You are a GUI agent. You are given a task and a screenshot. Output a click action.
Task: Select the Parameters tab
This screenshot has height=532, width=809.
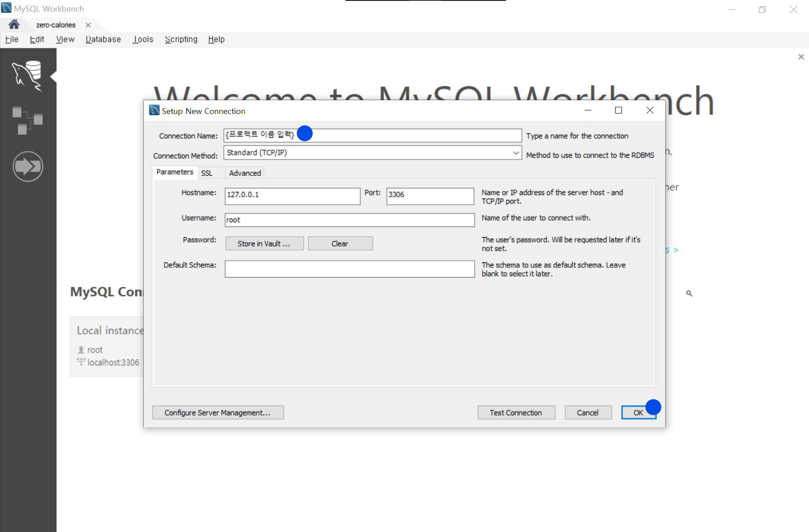pyautogui.click(x=175, y=172)
